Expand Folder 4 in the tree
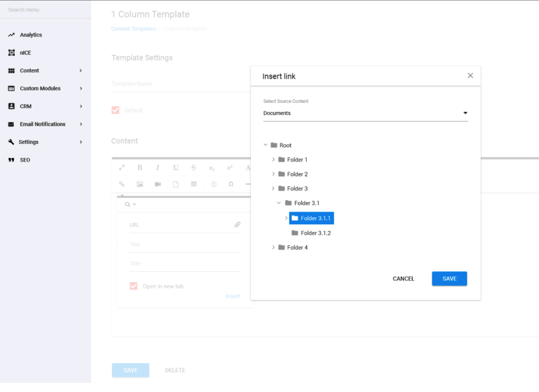This screenshot has height=392, width=539. [x=274, y=248]
